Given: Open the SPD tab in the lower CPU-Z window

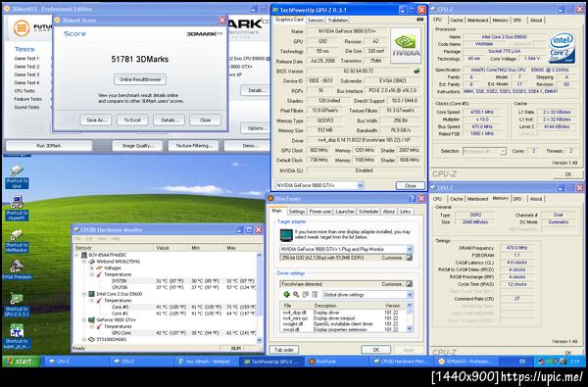Looking at the screenshot, I should click(517, 199).
